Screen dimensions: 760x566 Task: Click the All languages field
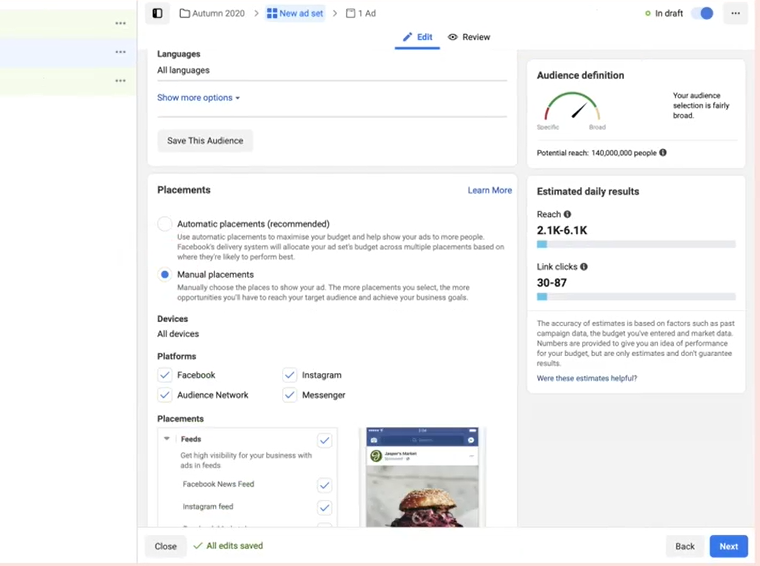click(332, 70)
